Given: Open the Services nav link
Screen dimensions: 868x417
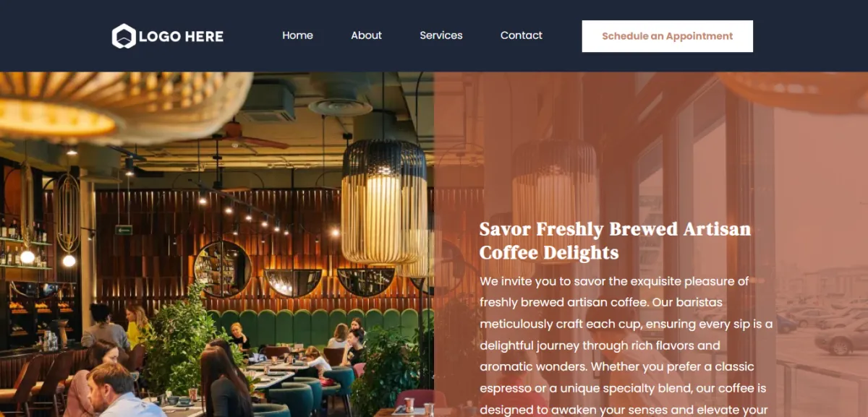Looking at the screenshot, I should (441, 35).
